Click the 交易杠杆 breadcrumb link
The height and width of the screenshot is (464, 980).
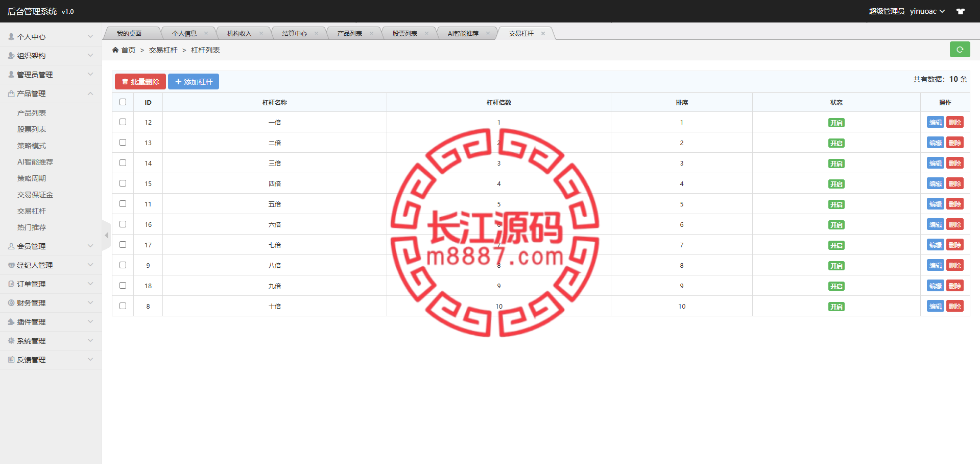[163, 50]
